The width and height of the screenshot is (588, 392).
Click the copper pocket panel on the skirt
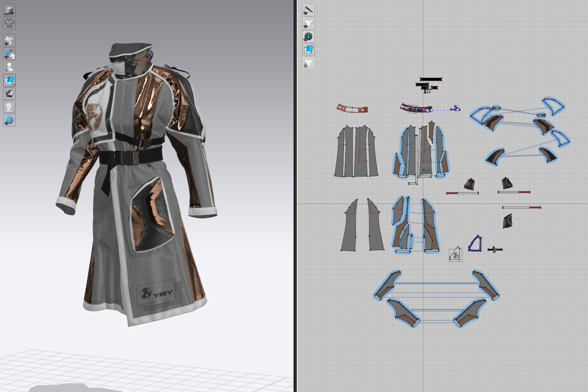point(153,214)
